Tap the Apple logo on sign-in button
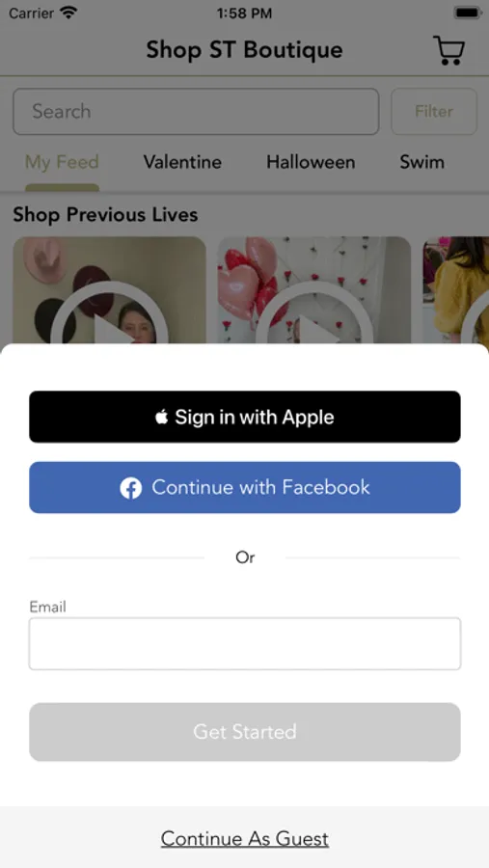This screenshot has width=489, height=868. pyautogui.click(x=162, y=417)
